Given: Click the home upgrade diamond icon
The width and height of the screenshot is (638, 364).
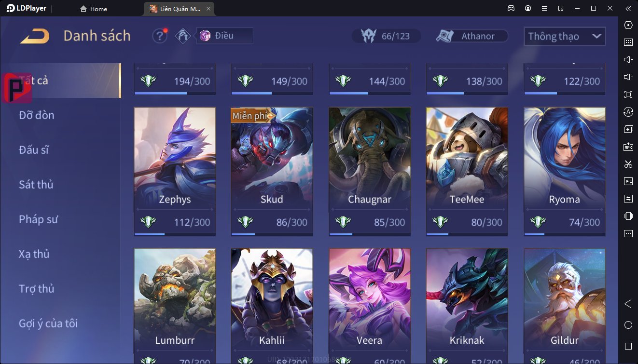Looking at the screenshot, I should click(183, 36).
